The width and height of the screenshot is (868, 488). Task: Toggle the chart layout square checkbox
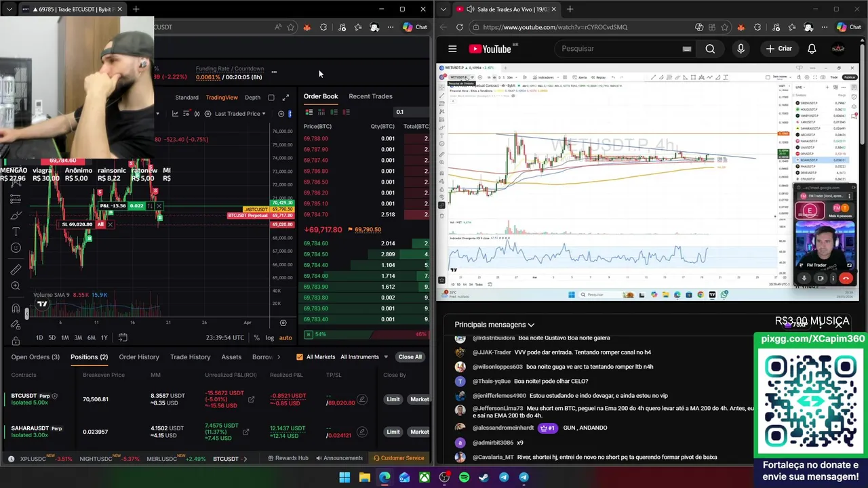point(271,98)
